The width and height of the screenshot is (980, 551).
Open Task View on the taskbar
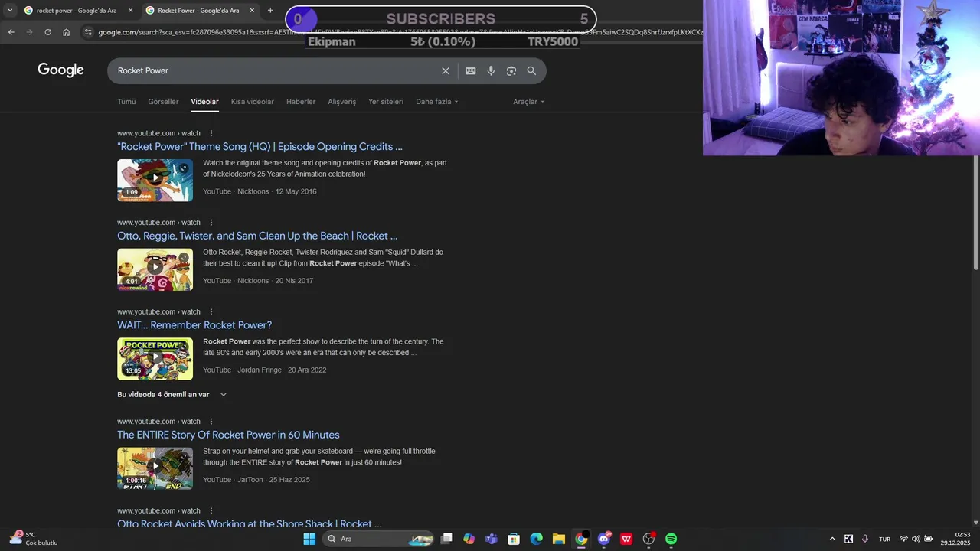447,539
